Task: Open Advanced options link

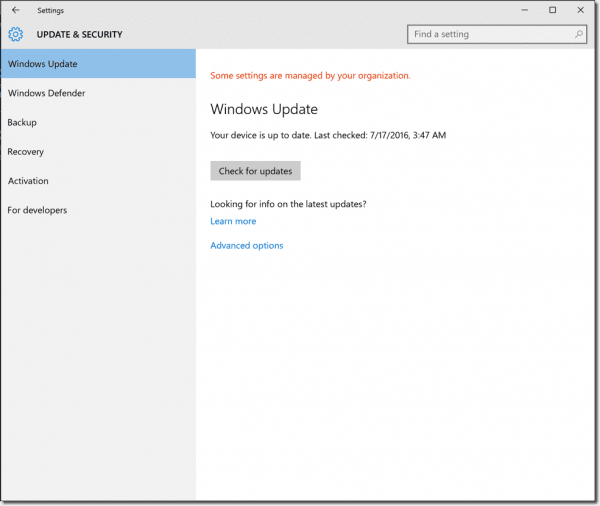Action: tap(247, 246)
